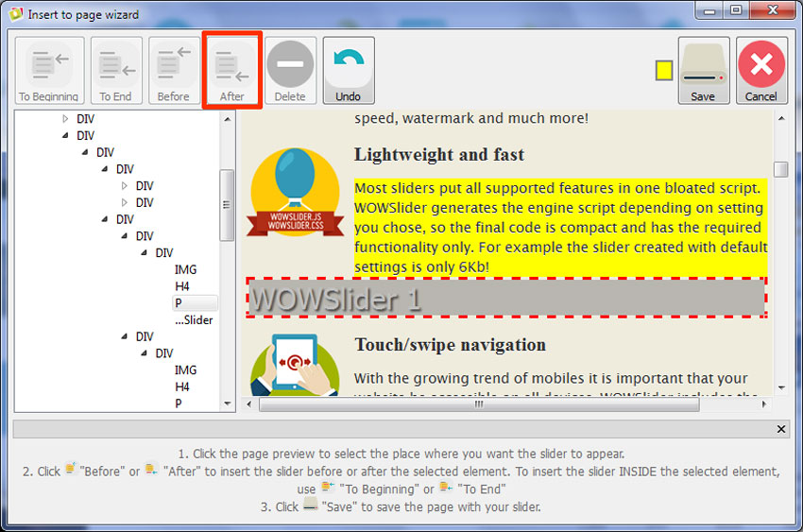Click the WOWSlider 1 placeholder in the preview

click(506, 298)
